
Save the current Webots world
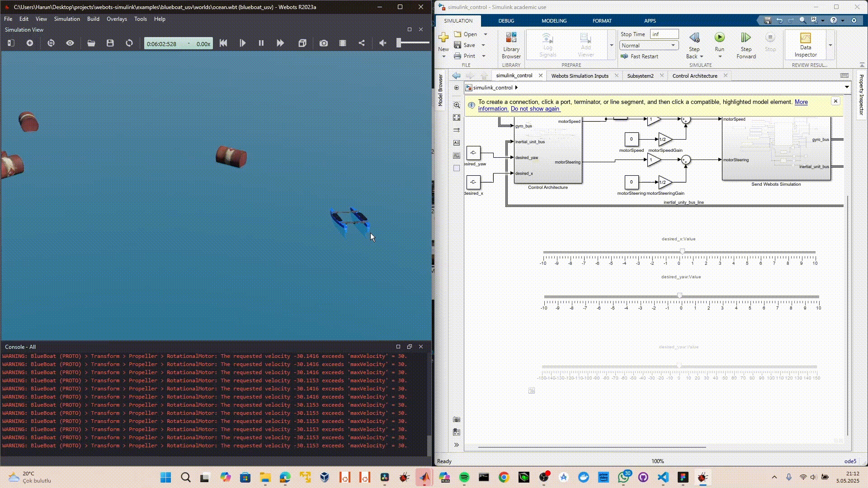click(x=110, y=43)
